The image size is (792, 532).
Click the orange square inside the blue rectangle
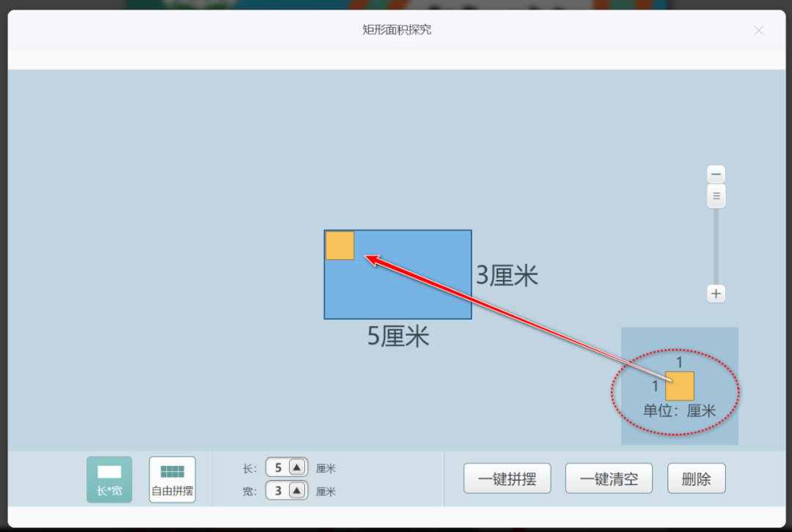coord(339,245)
